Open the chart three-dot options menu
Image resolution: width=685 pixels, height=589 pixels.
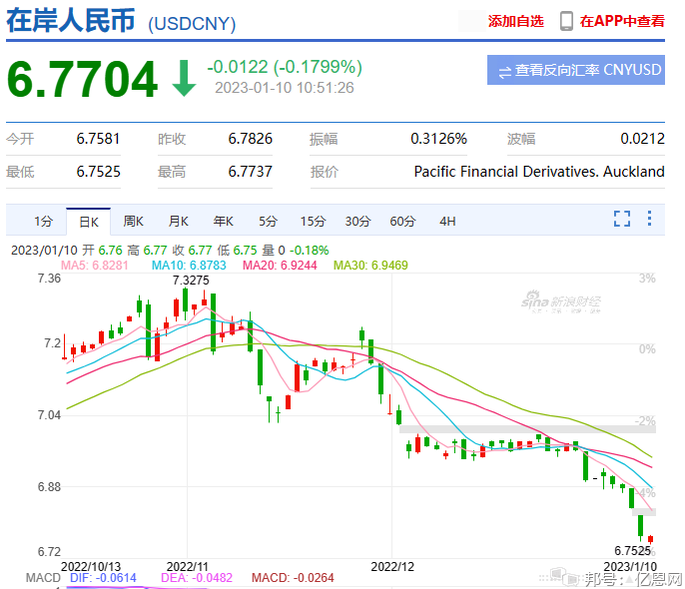[649, 218]
